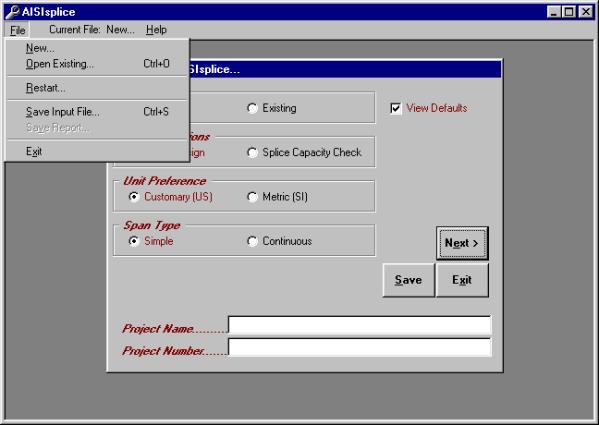Image resolution: width=599 pixels, height=425 pixels.
Task: Click the Exit button in dialog
Action: [462, 280]
